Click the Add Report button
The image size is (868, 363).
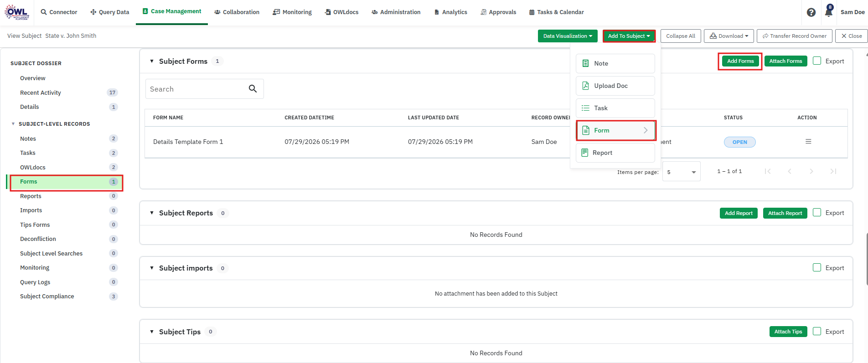(x=739, y=213)
